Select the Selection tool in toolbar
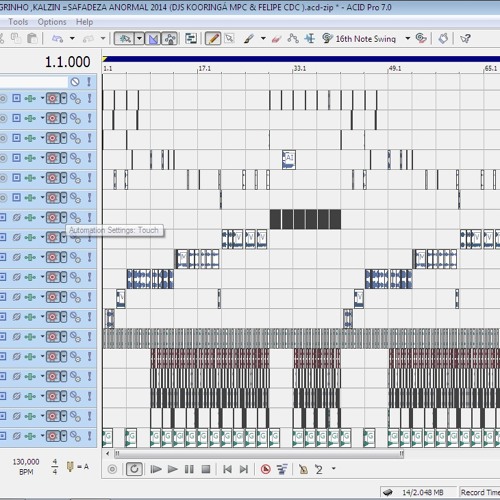The width and height of the screenshot is (500, 500). 229,39
